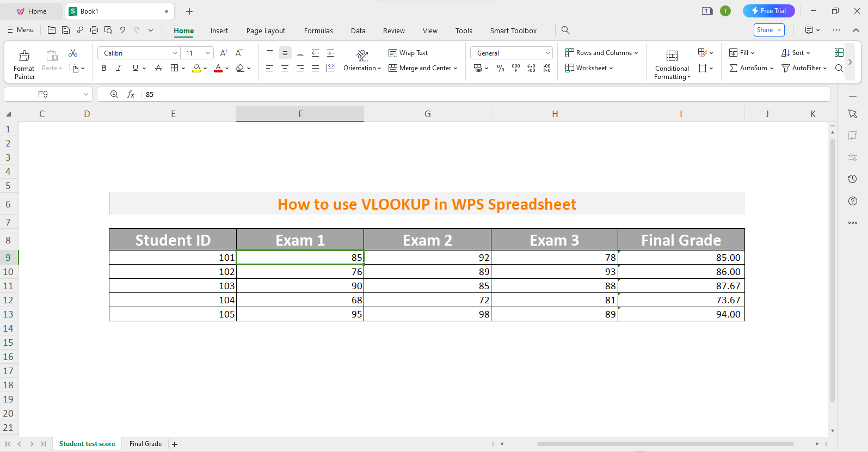This screenshot has height=452, width=868.
Task: Apply strikethrough formatting
Action: (158, 68)
